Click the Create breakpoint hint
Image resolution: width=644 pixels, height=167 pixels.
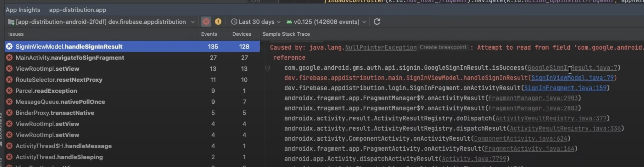coord(443,47)
